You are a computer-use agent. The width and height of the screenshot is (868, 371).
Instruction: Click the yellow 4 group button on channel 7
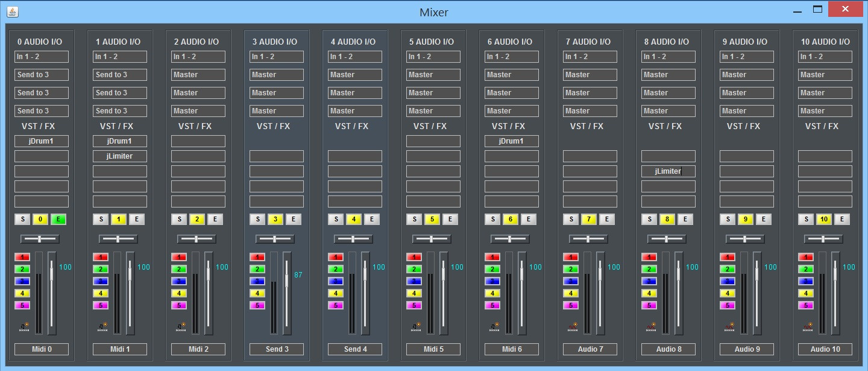pyautogui.click(x=571, y=293)
